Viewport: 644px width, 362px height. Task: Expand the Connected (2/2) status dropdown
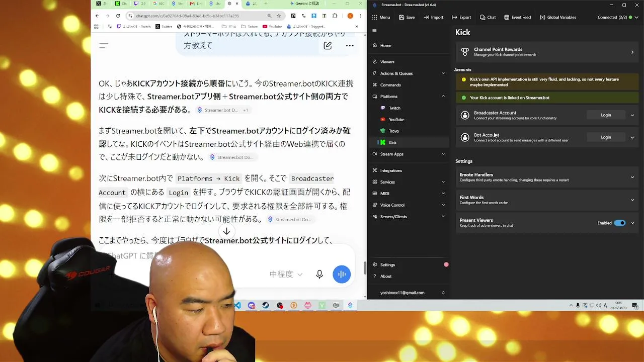(x=618, y=17)
